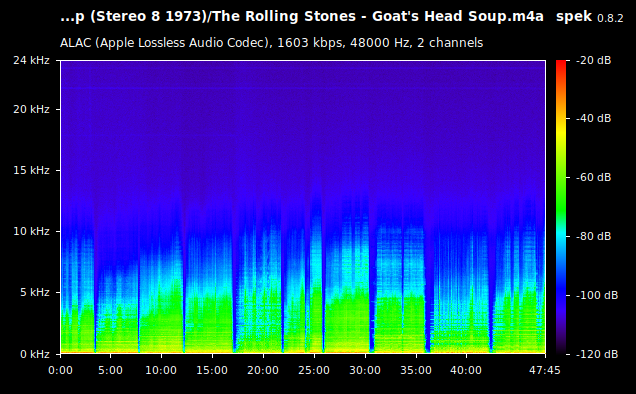Click the '5:00' time axis label
636x394 pixels.
tap(111, 370)
